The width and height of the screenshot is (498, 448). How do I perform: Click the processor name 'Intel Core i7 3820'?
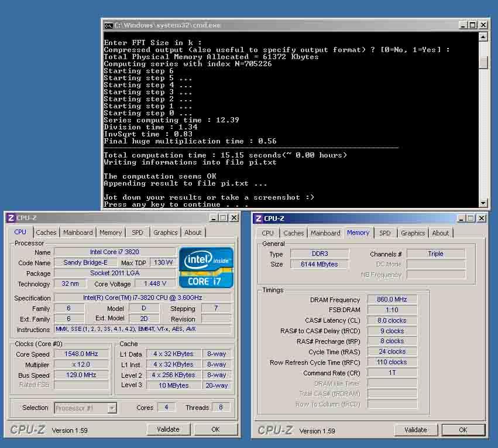pyautogui.click(x=115, y=252)
